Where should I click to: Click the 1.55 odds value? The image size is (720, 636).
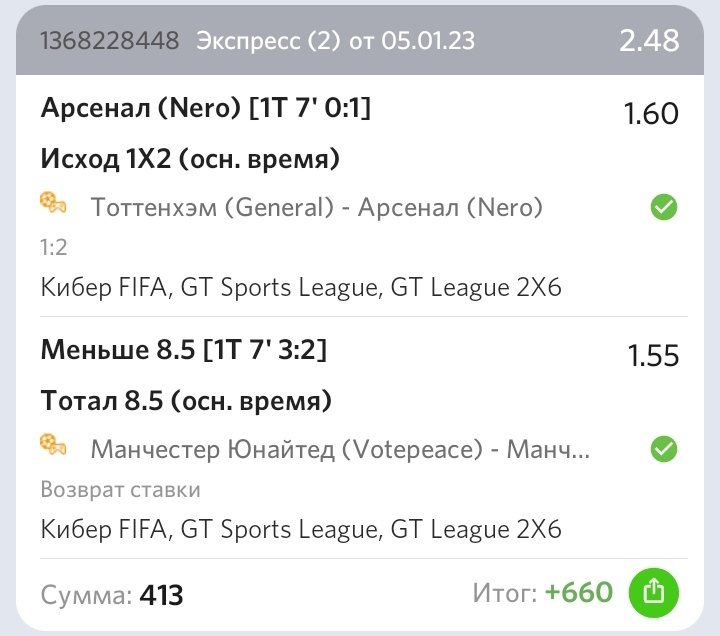point(652,356)
